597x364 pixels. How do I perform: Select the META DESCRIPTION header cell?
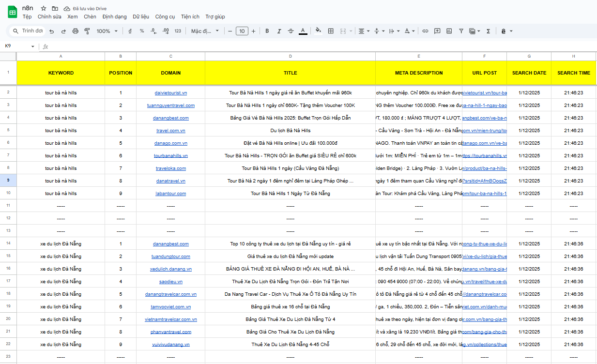419,73
